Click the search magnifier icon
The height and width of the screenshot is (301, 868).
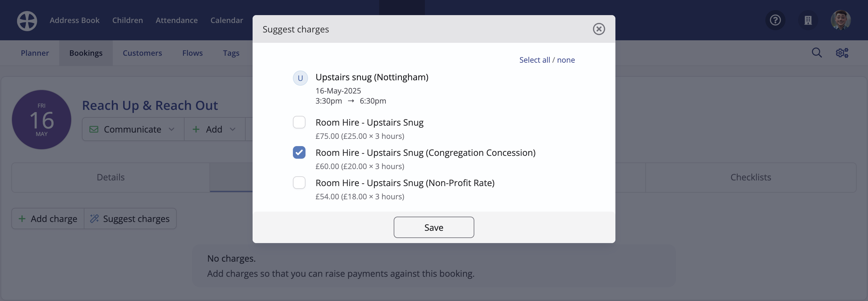pos(816,53)
